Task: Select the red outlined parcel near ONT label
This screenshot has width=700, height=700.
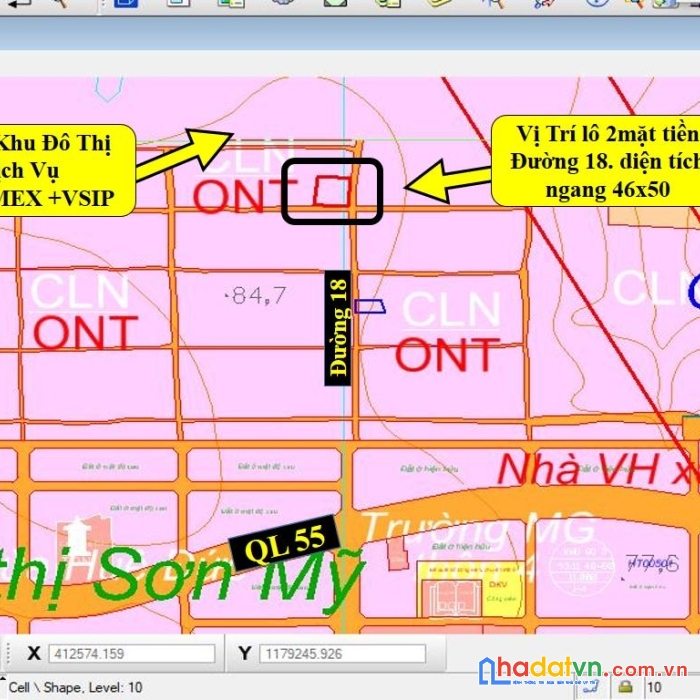Action: click(x=331, y=191)
